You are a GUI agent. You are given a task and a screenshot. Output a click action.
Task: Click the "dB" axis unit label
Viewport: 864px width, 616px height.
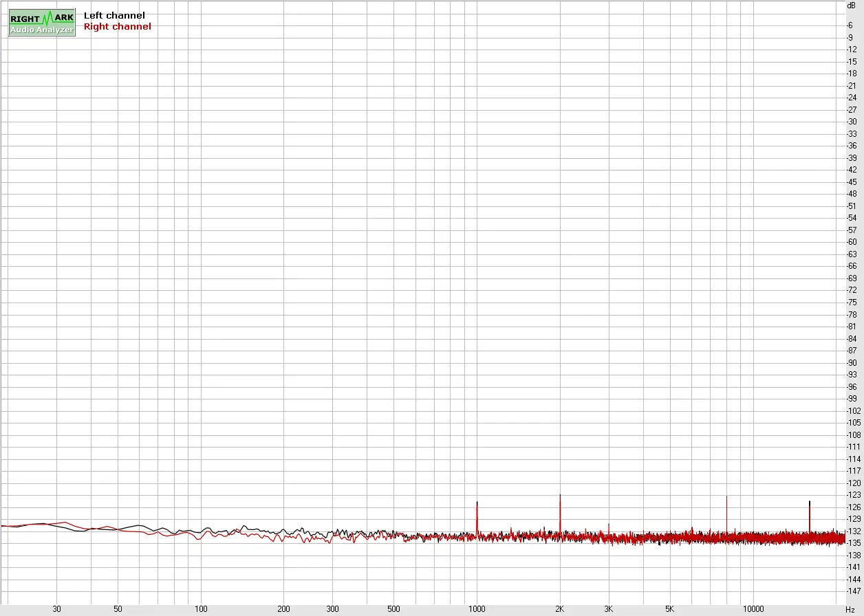pos(851,5)
